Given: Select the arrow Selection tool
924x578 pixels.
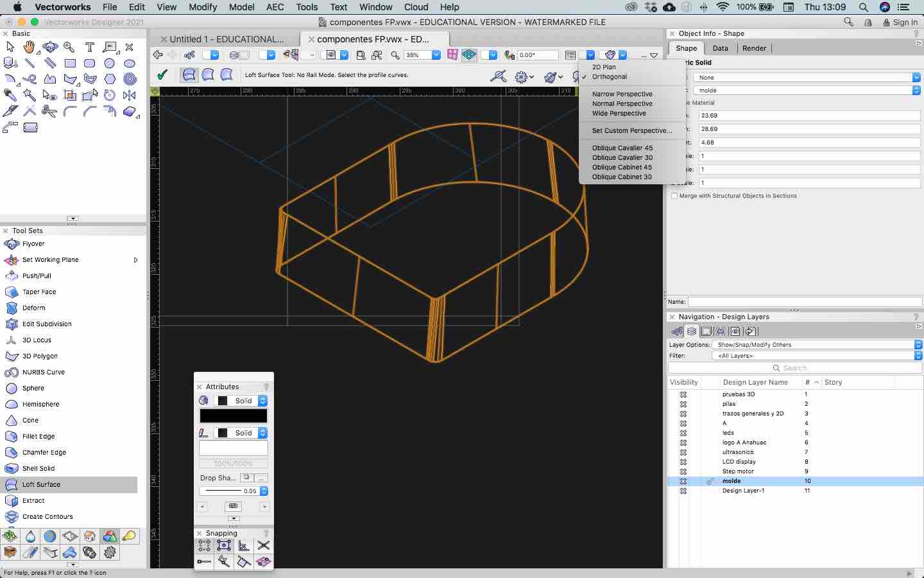Looking at the screenshot, I should coord(10,47).
